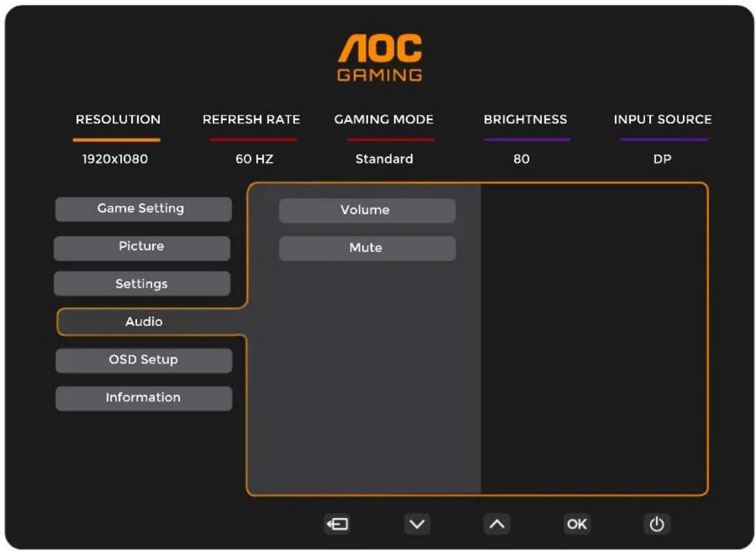756x551 pixels.
Task: Click the 60 HZ value
Action: pyautogui.click(x=254, y=160)
